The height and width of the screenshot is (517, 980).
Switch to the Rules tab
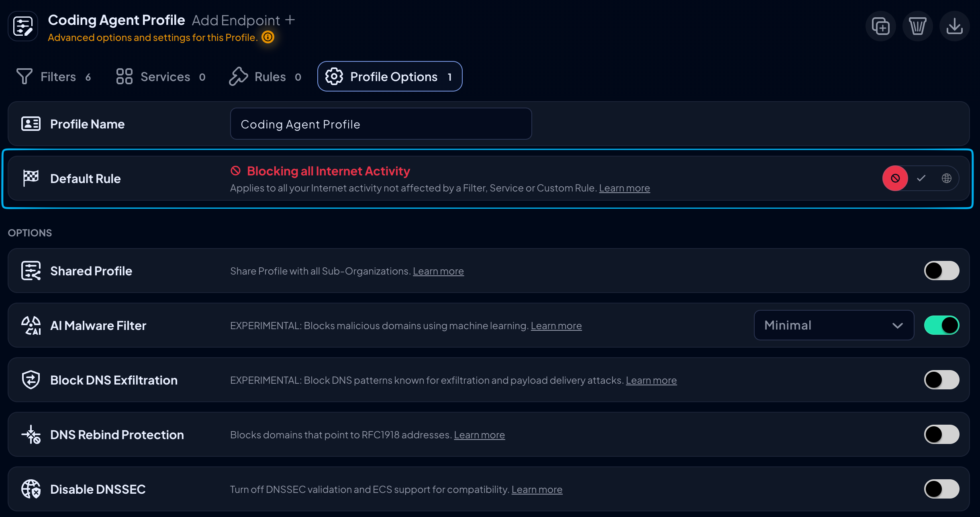coord(265,77)
